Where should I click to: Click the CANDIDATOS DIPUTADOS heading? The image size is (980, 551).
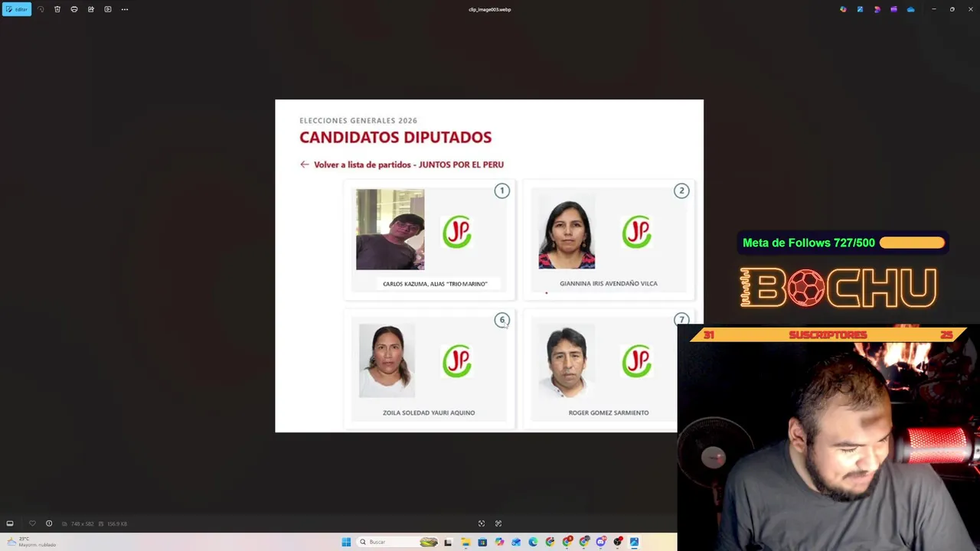(396, 137)
